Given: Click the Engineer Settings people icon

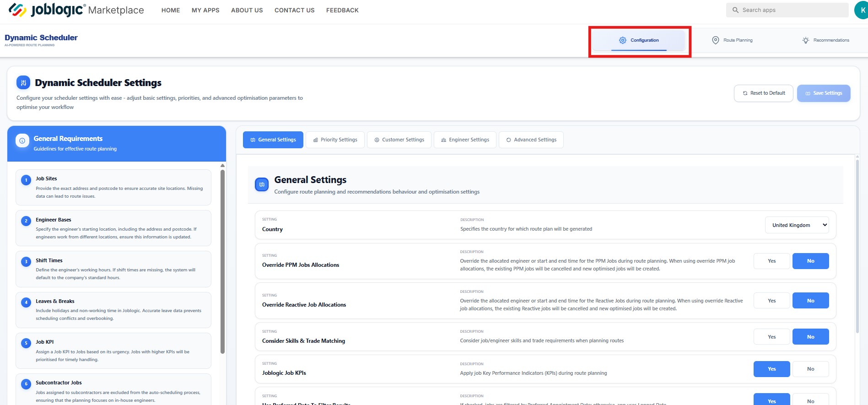Looking at the screenshot, I should [443, 140].
